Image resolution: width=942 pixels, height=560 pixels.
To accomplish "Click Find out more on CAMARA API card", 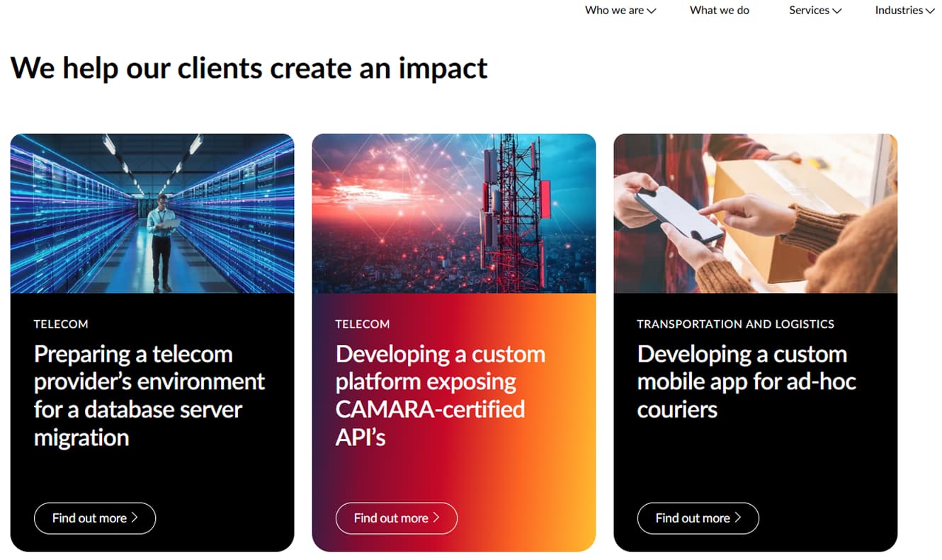I will (391, 518).
